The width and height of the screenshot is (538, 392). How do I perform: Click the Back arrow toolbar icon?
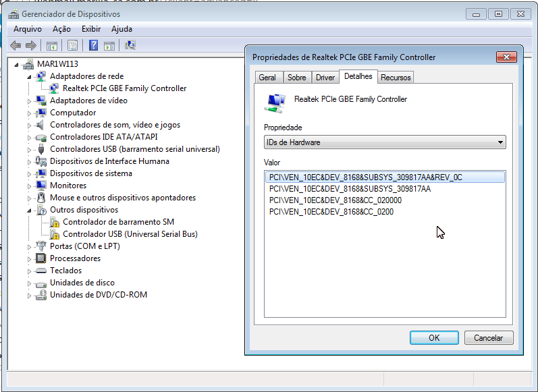(16, 45)
